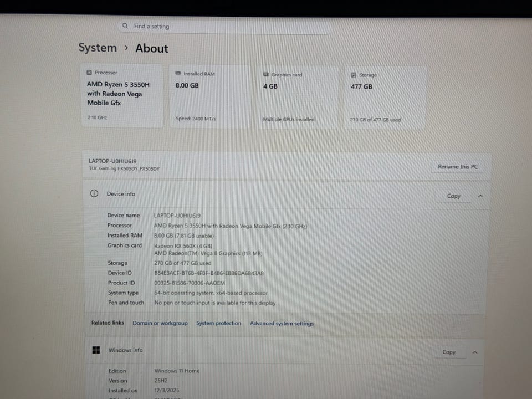
Task: Open the Storage summary card
Action: coord(385,98)
